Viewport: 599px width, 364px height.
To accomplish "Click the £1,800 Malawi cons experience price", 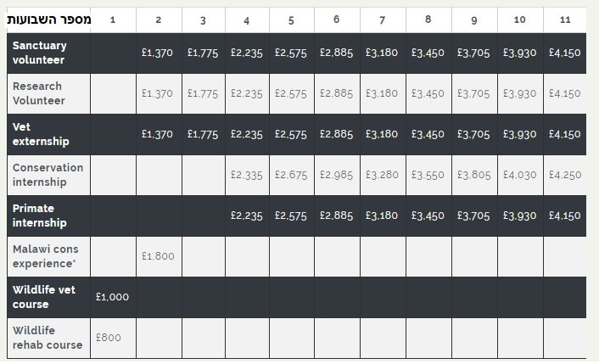I will pyautogui.click(x=158, y=256).
